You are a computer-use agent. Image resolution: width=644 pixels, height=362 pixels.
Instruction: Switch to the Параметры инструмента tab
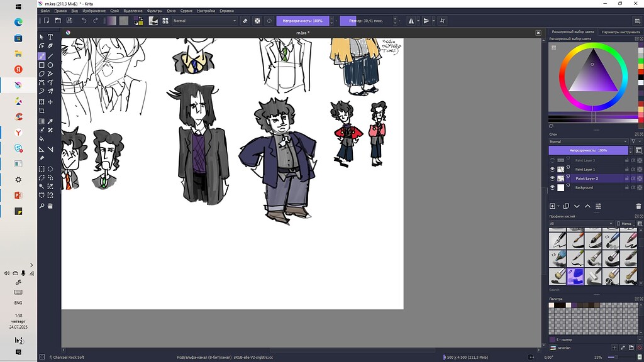(x=621, y=31)
